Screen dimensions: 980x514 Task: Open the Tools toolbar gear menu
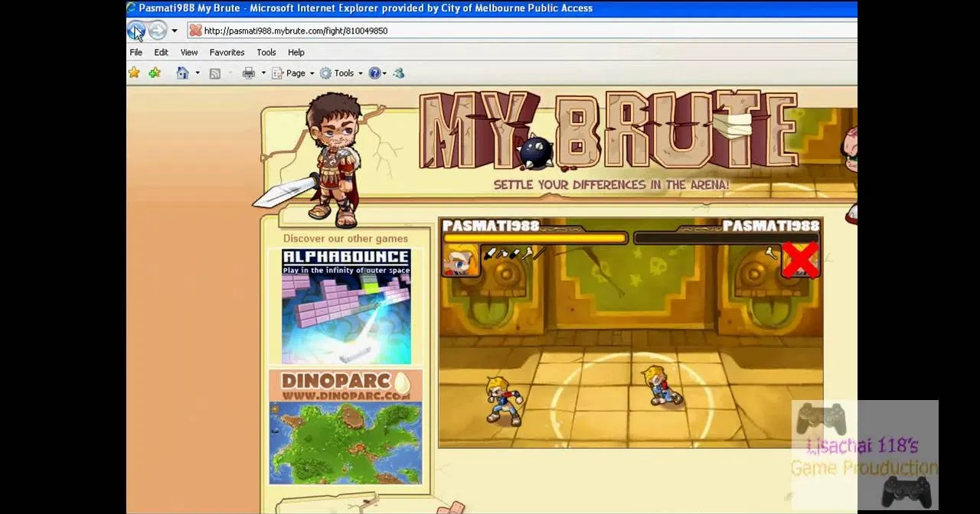click(x=341, y=73)
